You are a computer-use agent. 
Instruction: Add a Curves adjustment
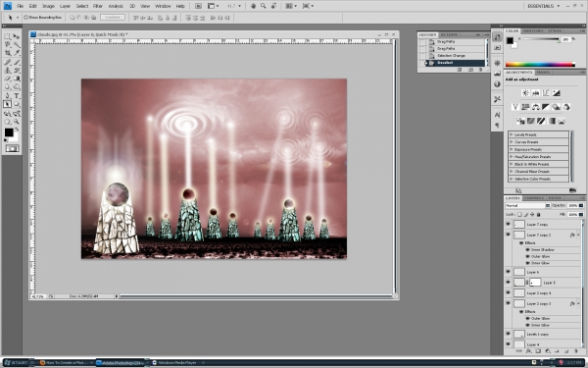[x=546, y=93]
